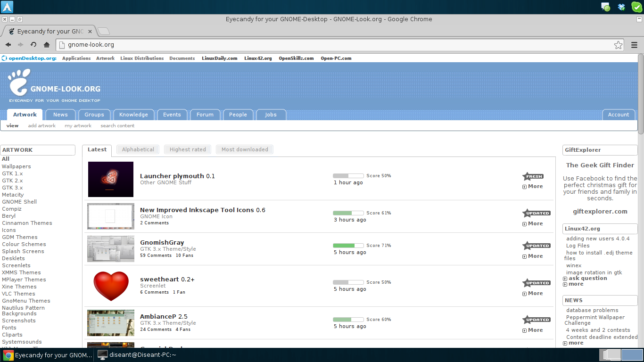Expand More for AmbianceP
The image size is (644, 362).
(x=533, y=330)
